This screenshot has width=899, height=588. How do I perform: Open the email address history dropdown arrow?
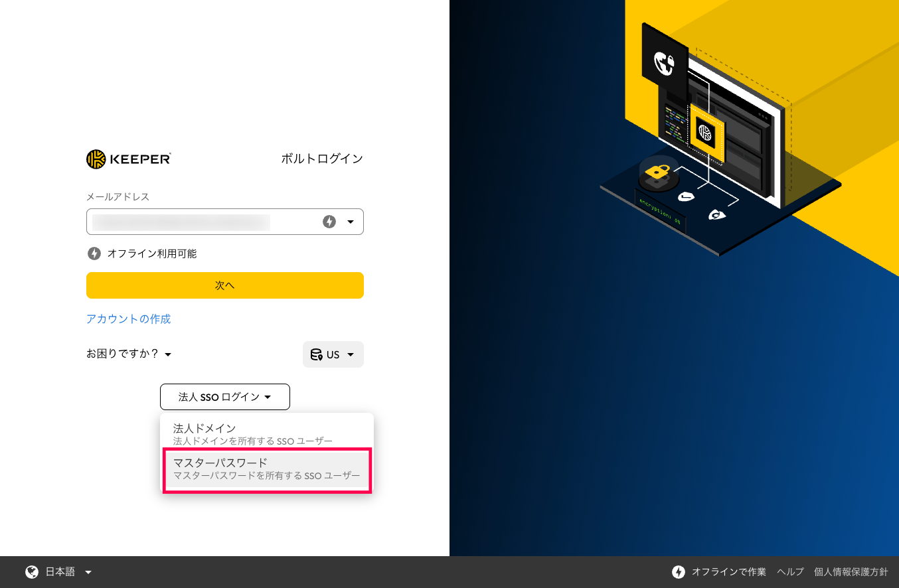tap(351, 222)
